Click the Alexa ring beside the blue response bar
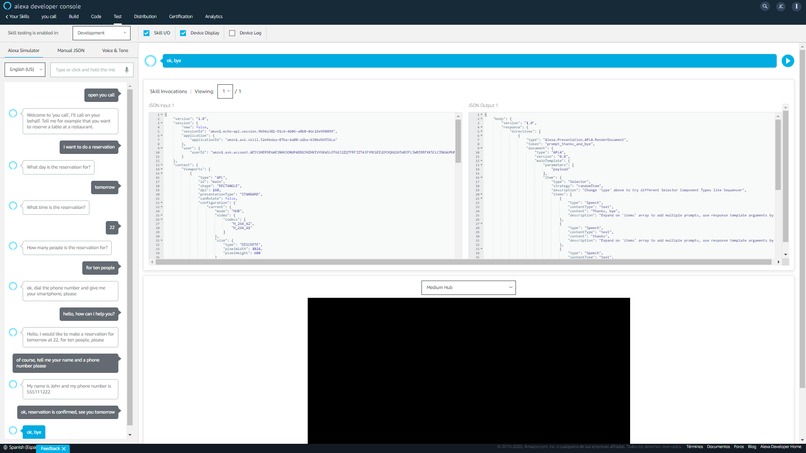This screenshot has height=453, width=806. click(150, 61)
